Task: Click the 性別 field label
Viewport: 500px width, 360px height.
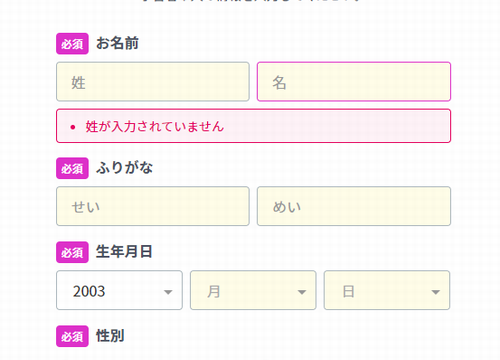Action: (x=110, y=336)
